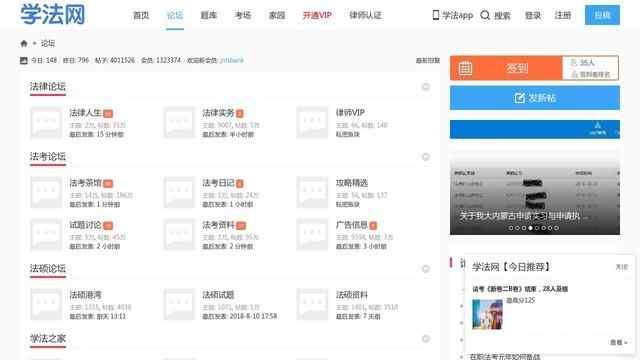Open the 考场 nav tab
The width and height of the screenshot is (640, 360).
pyautogui.click(x=243, y=16)
